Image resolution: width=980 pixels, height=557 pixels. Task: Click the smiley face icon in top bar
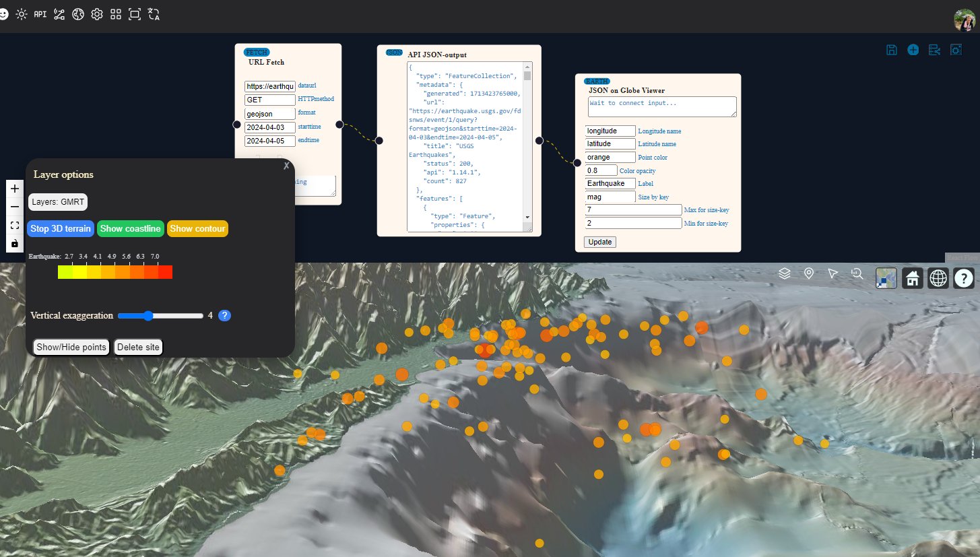pyautogui.click(x=3, y=13)
